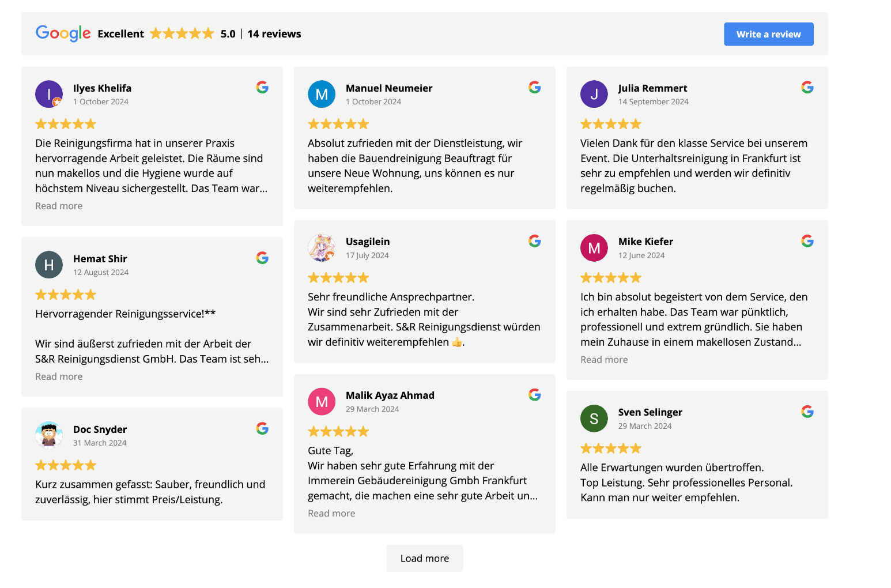Click Google icon on Sven Selinger's review
Image resolution: width=891 pixels, height=588 pixels.
[807, 412]
